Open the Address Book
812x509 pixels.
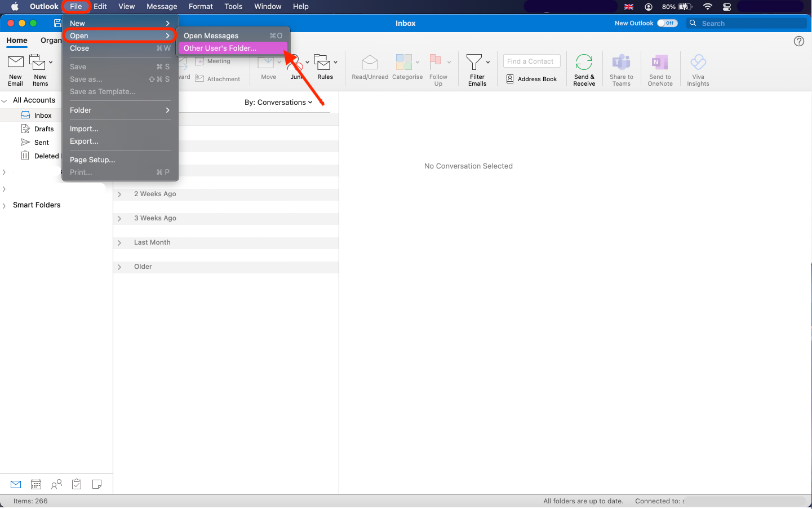[x=532, y=79]
